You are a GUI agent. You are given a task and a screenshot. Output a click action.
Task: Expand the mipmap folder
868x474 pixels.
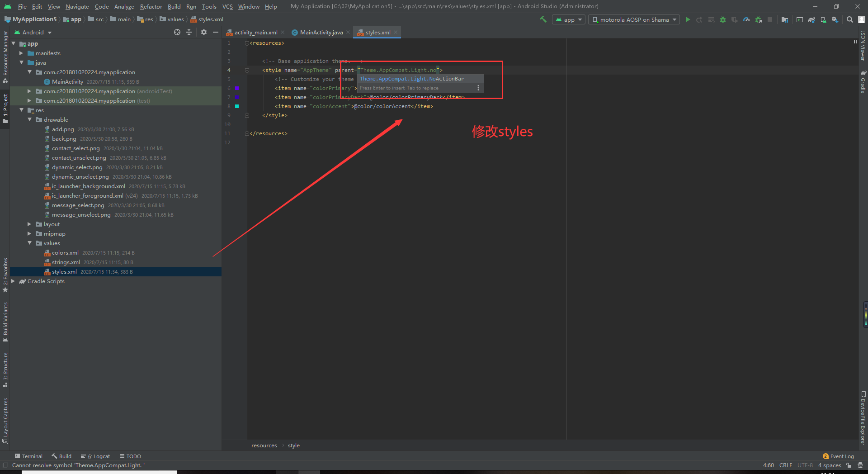pos(29,234)
